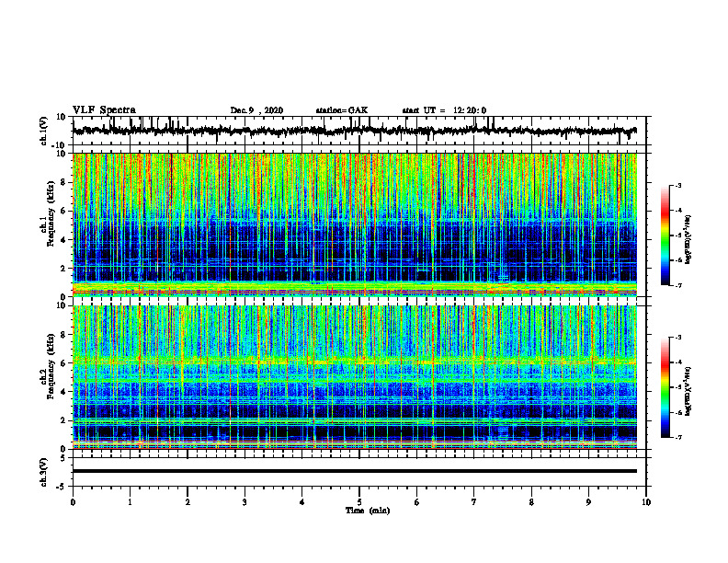Click the 'ch.1(V)' axis label
The height and width of the screenshot is (563, 728).
(x=43, y=131)
